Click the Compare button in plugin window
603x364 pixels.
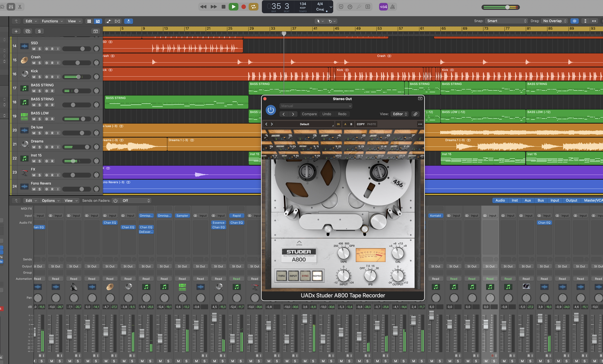(x=309, y=114)
